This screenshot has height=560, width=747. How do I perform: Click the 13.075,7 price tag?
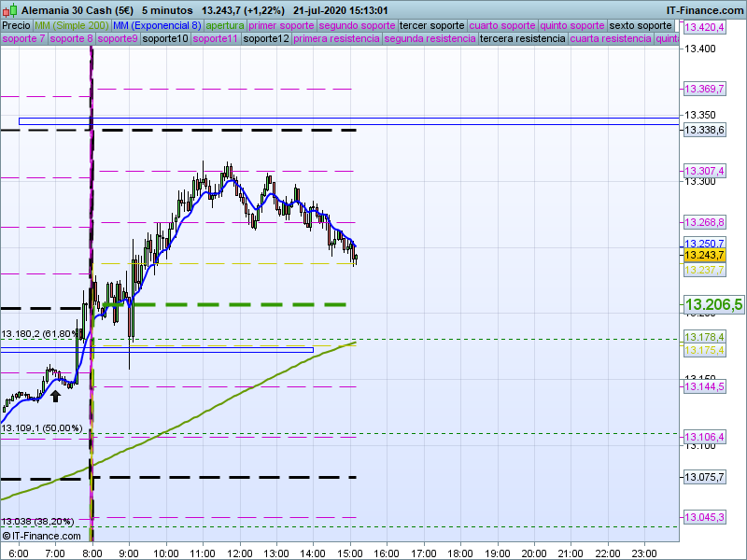point(704,477)
